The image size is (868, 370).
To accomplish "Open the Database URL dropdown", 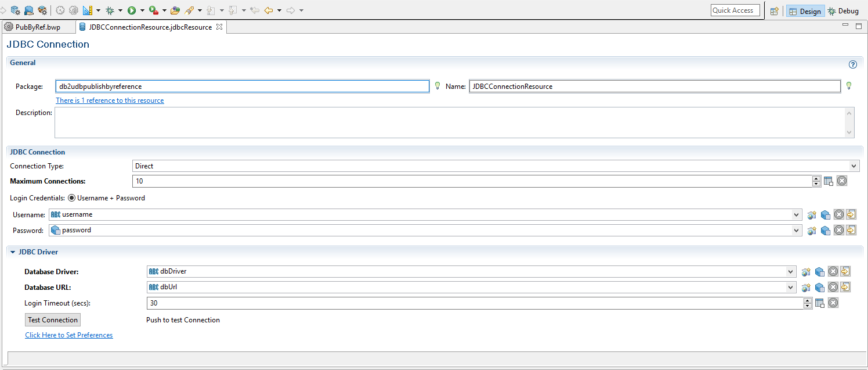I will 790,287.
